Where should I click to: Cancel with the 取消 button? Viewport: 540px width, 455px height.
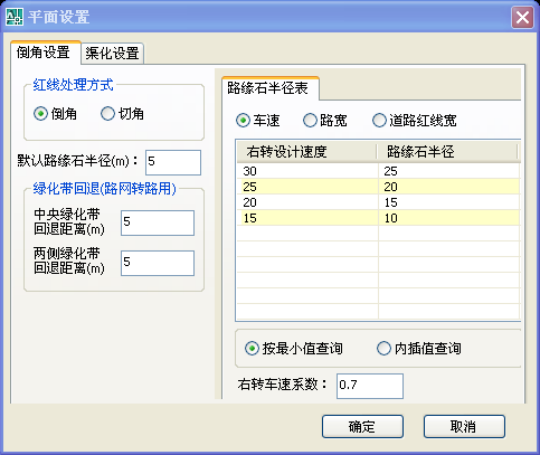(464, 426)
